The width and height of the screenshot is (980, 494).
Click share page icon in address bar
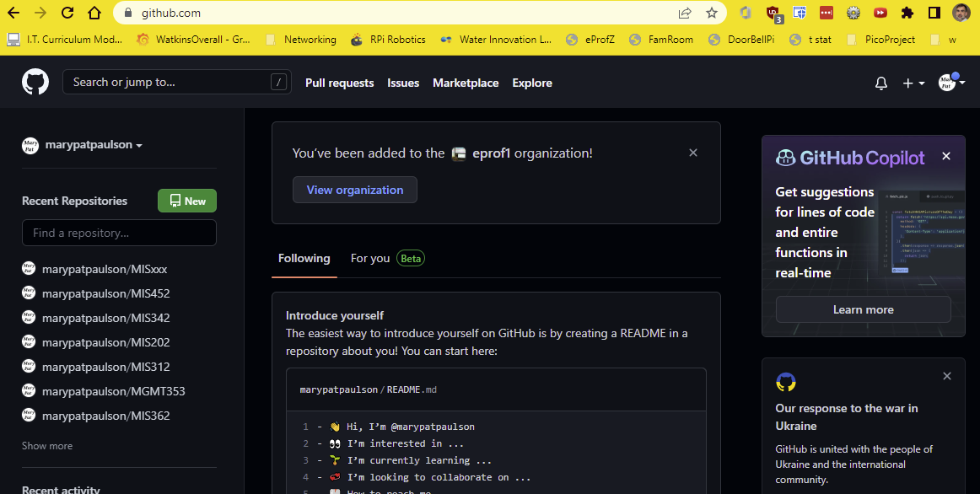tap(684, 13)
